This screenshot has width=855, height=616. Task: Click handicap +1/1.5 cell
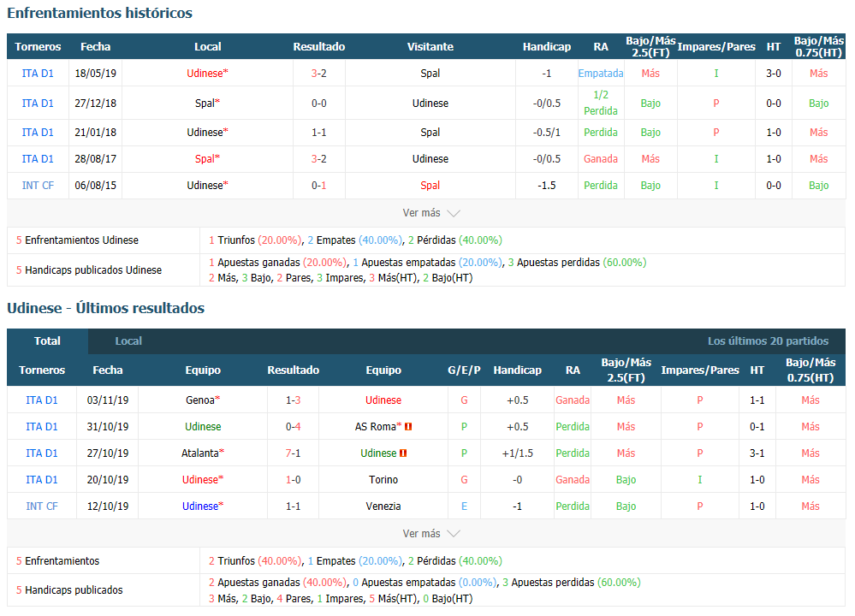point(518,453)
